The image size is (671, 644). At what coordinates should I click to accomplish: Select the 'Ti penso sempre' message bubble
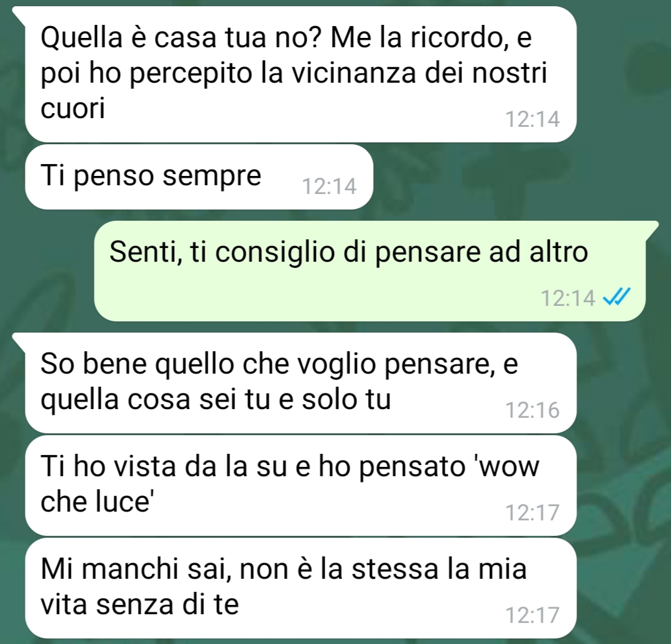[x=199, y=177]
